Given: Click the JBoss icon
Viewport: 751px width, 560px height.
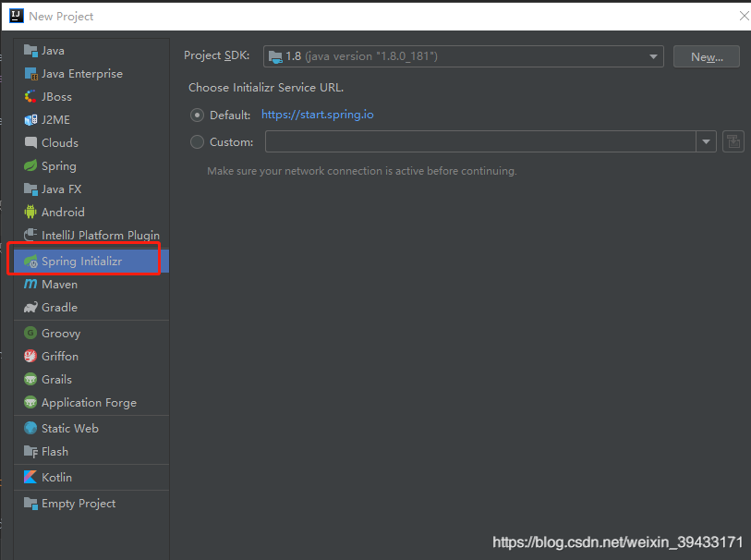Looking at the screenshot, I should [x=30, y=97].
